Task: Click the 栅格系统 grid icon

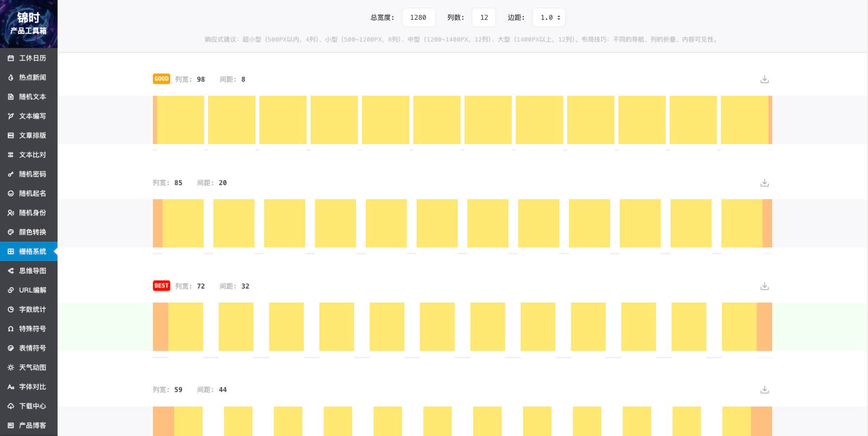Action: pyautogui.click(x=11, y=251)
